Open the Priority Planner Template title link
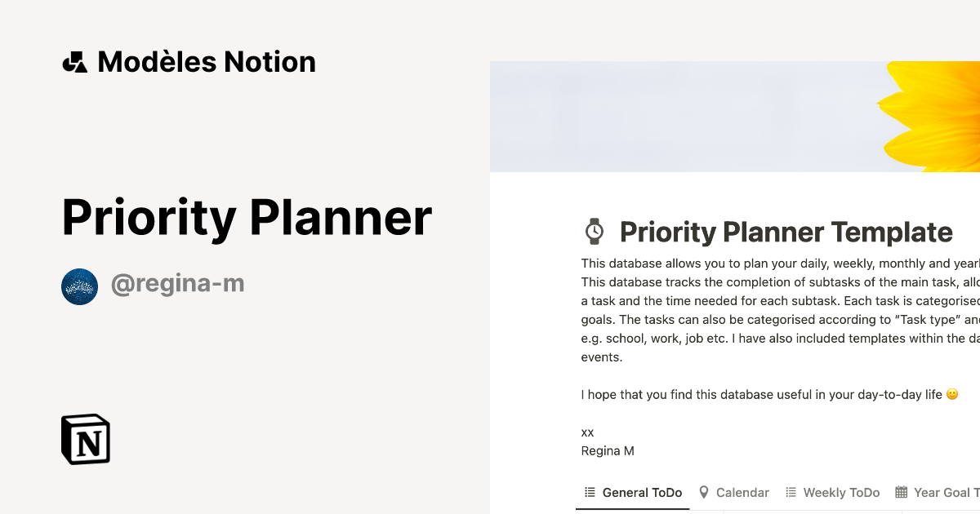The height and width of the screenshot is (514, 980). 786,232
